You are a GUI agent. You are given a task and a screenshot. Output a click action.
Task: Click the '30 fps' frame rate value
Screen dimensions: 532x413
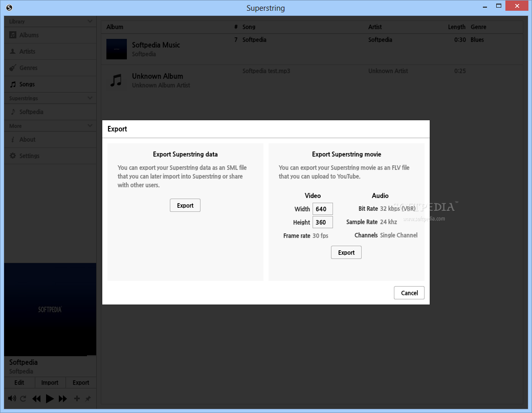(320, 235)
